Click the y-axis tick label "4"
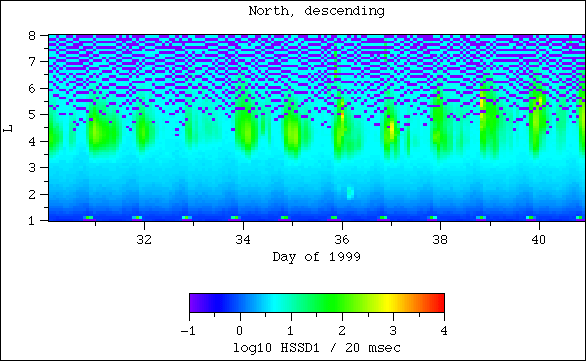Image resolution: width=586 pixels, height=361 pixels. 32,142
